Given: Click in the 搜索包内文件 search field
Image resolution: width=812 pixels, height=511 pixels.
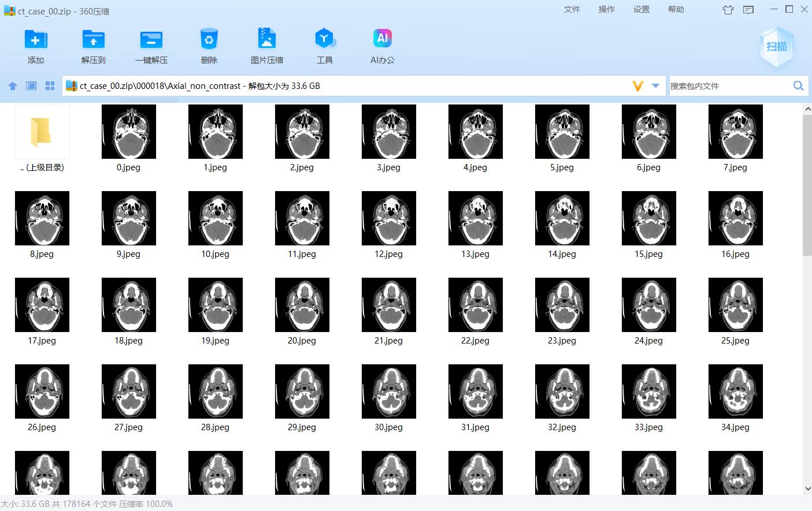Looking at the screenshot, I should click(728, 86).
